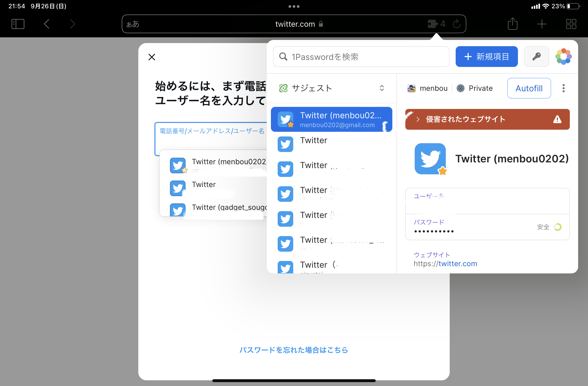Image resolution: width=588 pixels, height=386 pixels.
Task: Search in the 1Password search field
Action: 361,57
